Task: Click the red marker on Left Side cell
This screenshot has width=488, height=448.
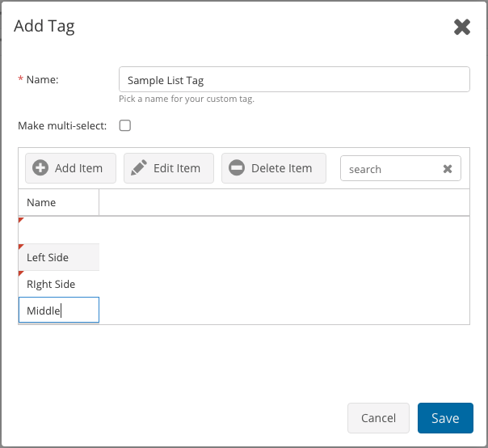Action: pos(21,247)
